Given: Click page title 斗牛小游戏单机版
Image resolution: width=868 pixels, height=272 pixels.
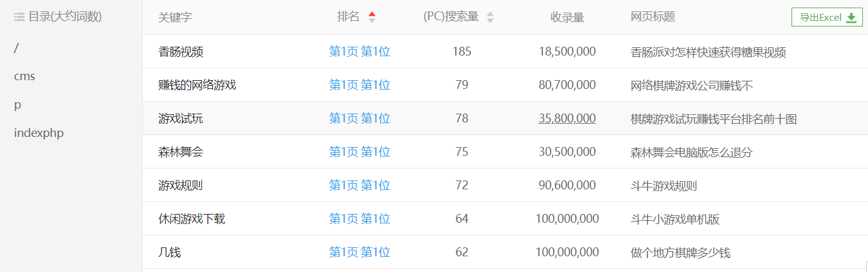Looking at the screenshot, I should click(x=675, y=220).
